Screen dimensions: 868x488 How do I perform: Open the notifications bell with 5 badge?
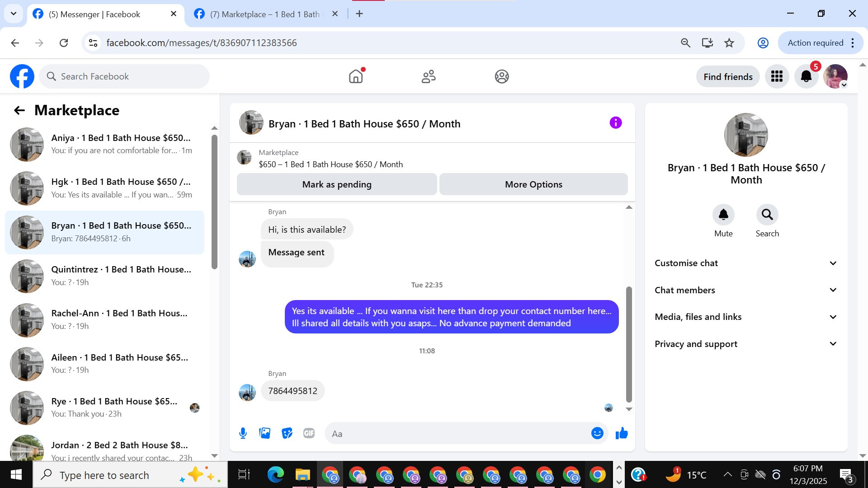tap(806, 76)
